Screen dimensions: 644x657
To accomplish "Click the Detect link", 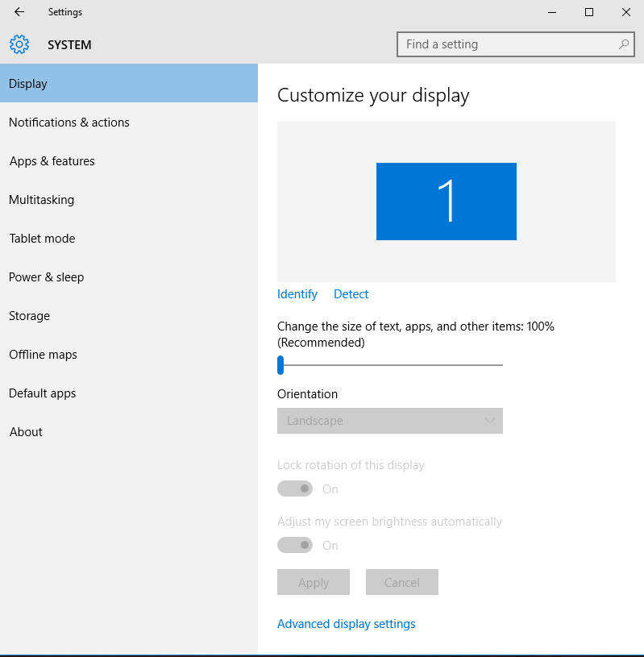I will (351, 293).
